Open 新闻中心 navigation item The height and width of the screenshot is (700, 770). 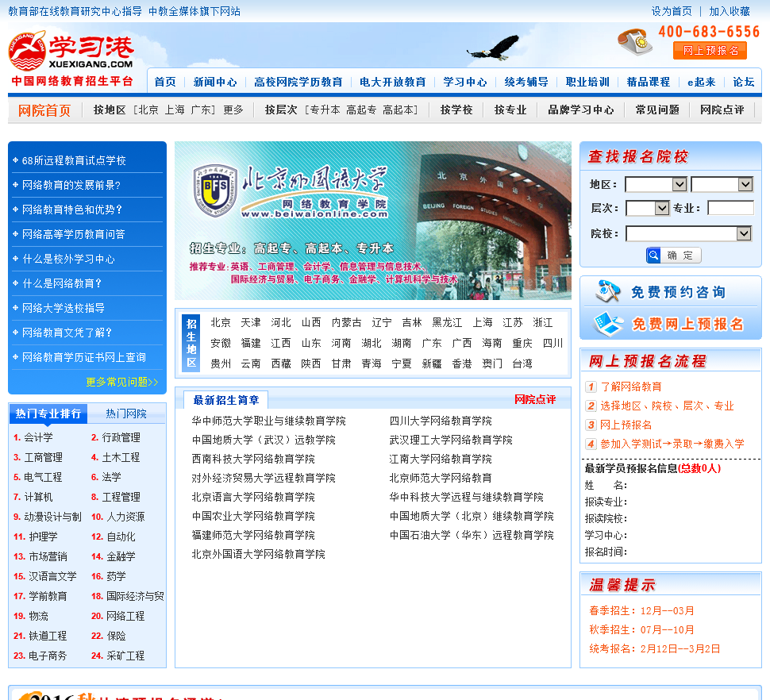pos(214,82)
